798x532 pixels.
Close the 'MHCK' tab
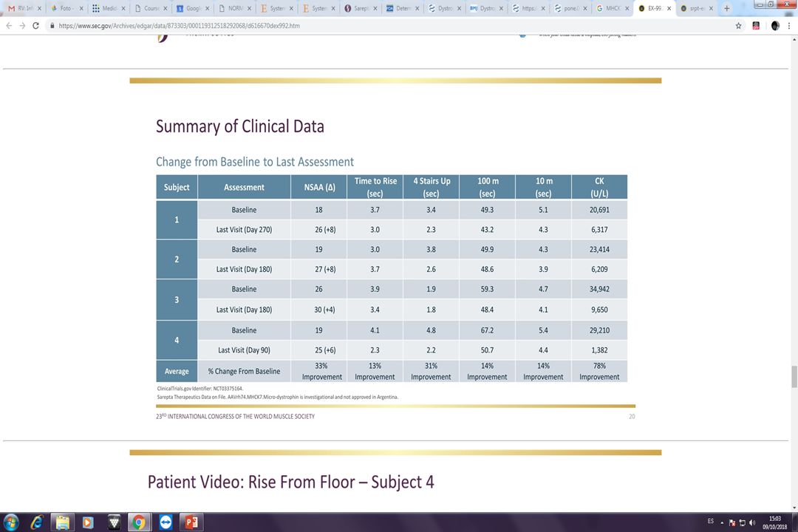pyautogui.click(x=627, y=8)
